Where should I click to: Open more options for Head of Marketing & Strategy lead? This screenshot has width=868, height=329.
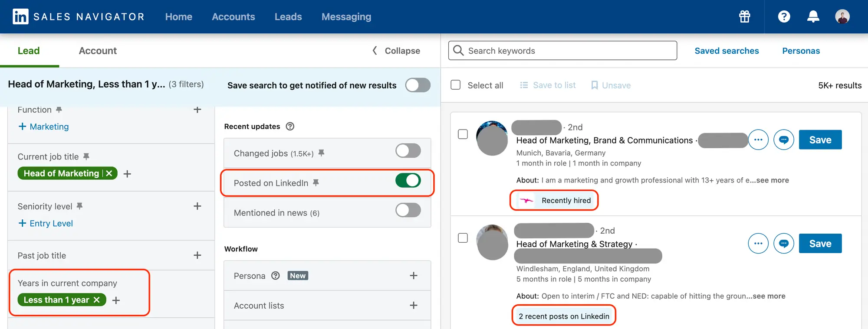point(758,243)
